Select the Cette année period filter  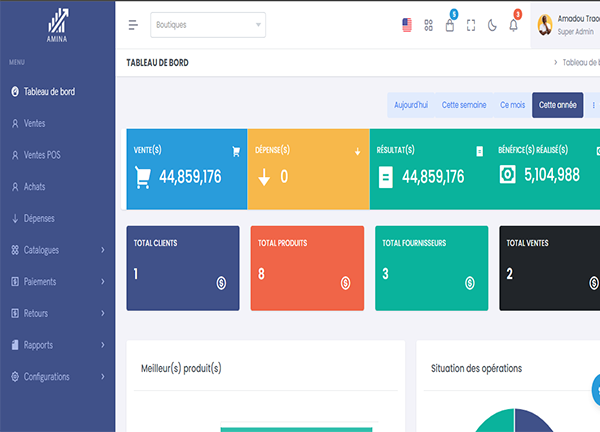(557, 105)
